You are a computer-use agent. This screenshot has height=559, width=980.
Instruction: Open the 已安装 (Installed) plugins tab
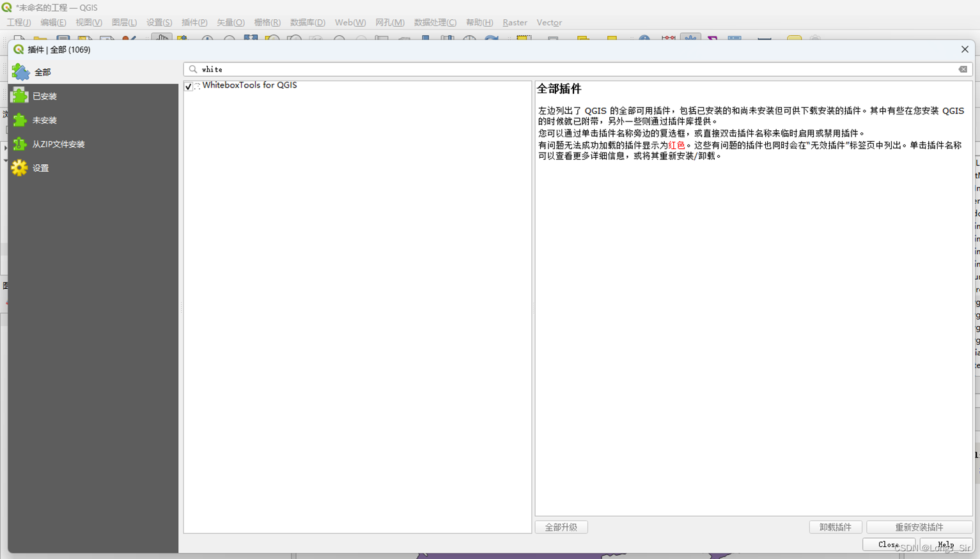pyautogui.click(x=93, y=96)
